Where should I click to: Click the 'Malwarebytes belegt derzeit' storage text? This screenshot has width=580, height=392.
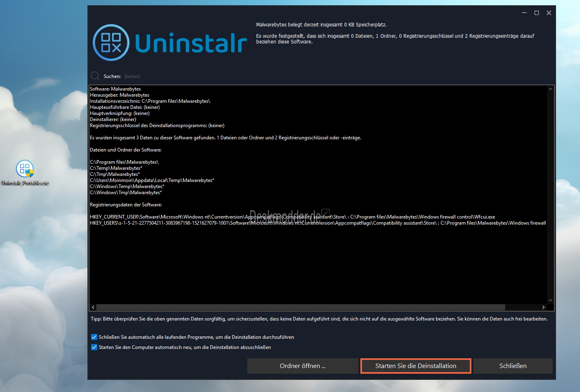coord(321,25)
